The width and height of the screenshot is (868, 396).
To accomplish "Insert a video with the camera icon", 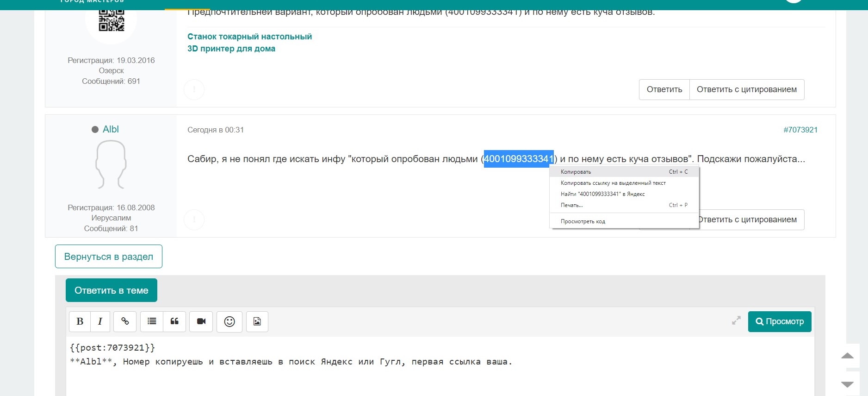I will [201, 321].
